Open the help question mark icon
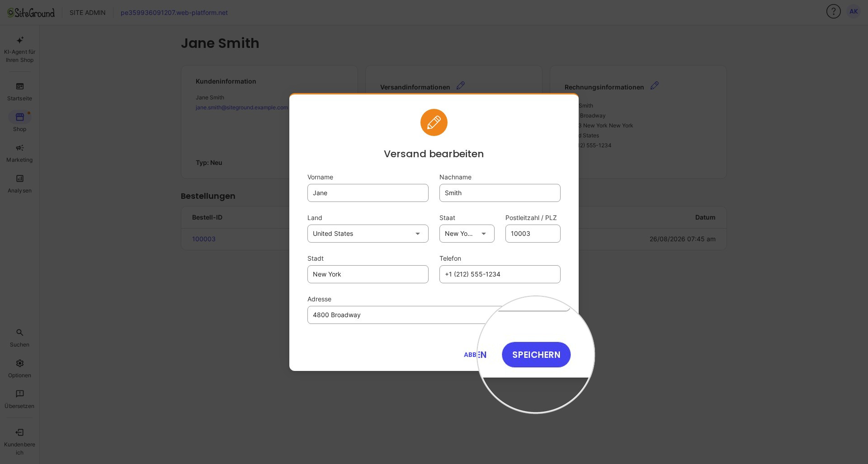Viewport: 868px width, 464px height. 833,11
